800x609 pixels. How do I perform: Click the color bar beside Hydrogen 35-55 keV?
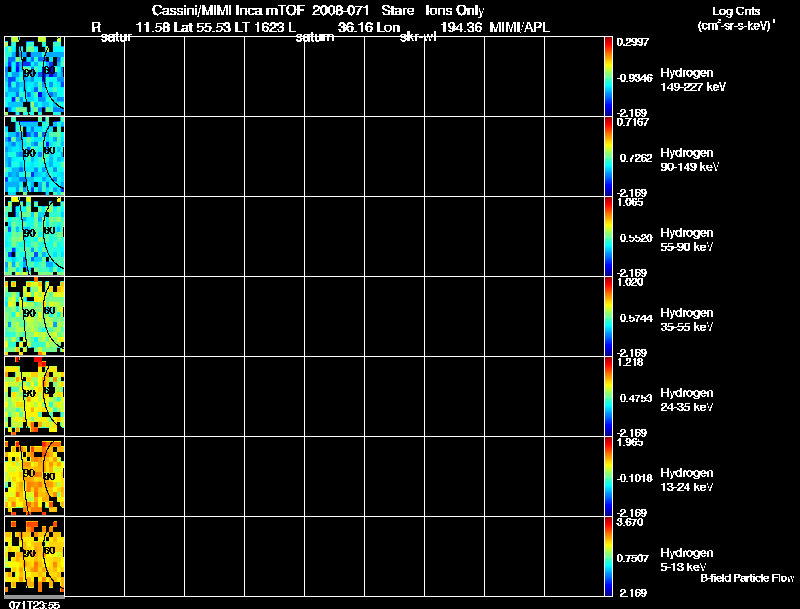(608, 316)
